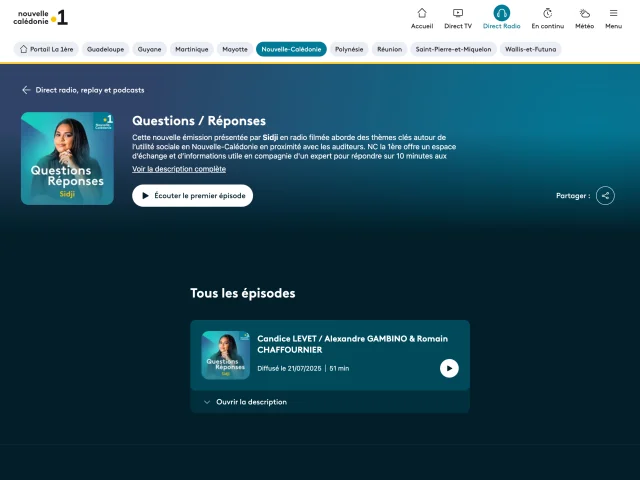Click Écouter le premier épisode button
The height and width of the screenshot is (480, 640).
click(x=192, y=196)
